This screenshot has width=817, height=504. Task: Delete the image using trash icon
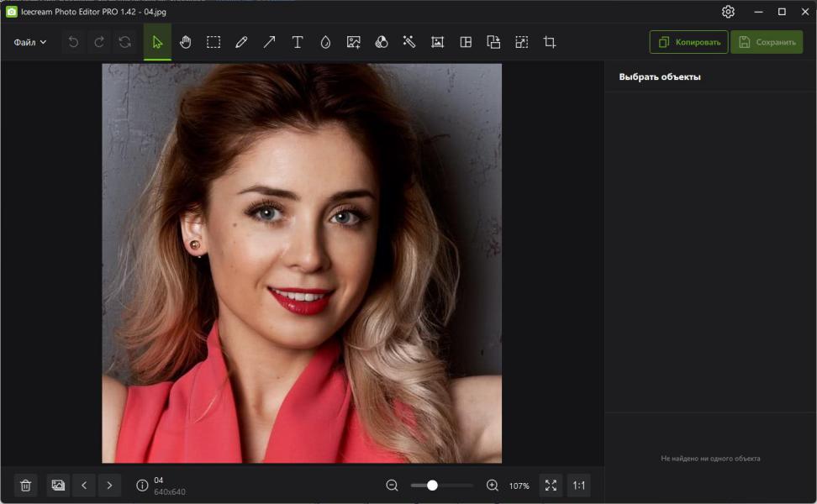point(25,486)
